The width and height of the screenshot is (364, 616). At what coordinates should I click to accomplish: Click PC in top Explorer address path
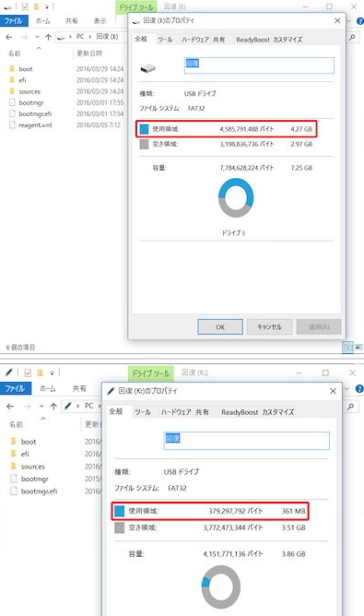coord(80,37)
